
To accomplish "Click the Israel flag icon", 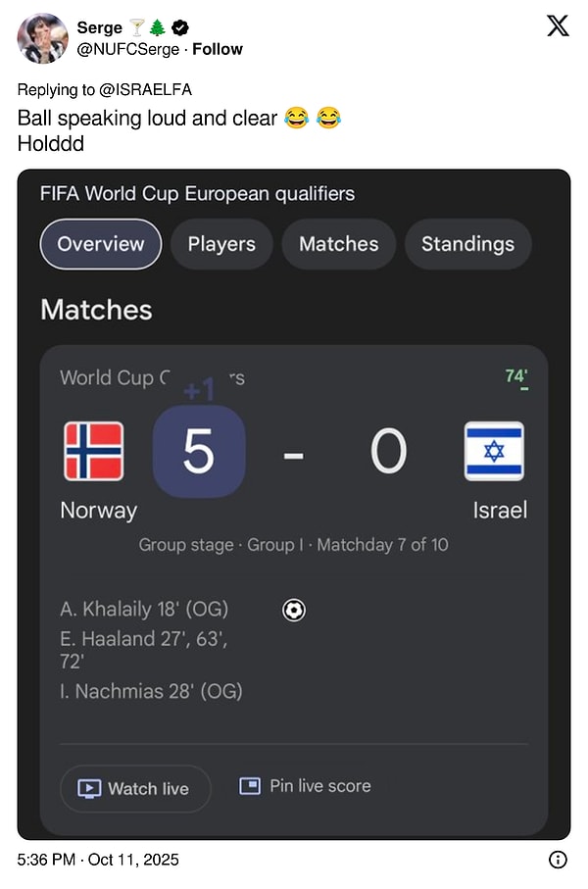I will (494, 451).
